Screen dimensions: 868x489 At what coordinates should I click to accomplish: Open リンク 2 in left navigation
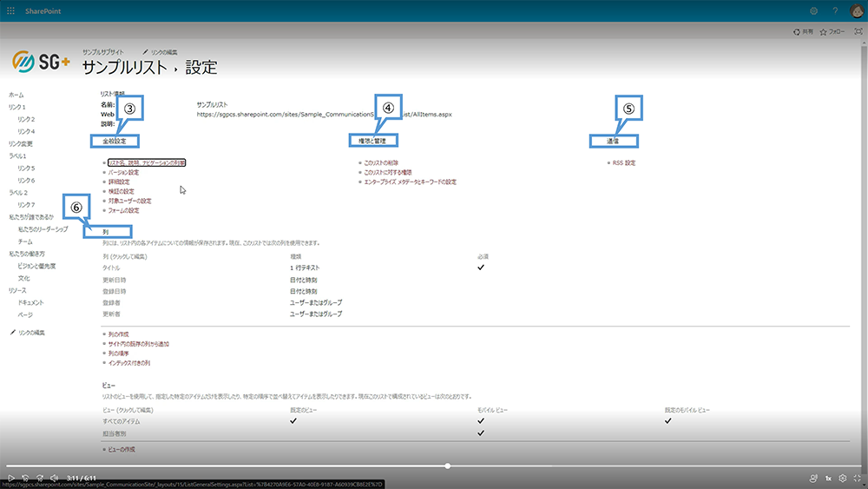pyautogui.click(x=26, y=119)
